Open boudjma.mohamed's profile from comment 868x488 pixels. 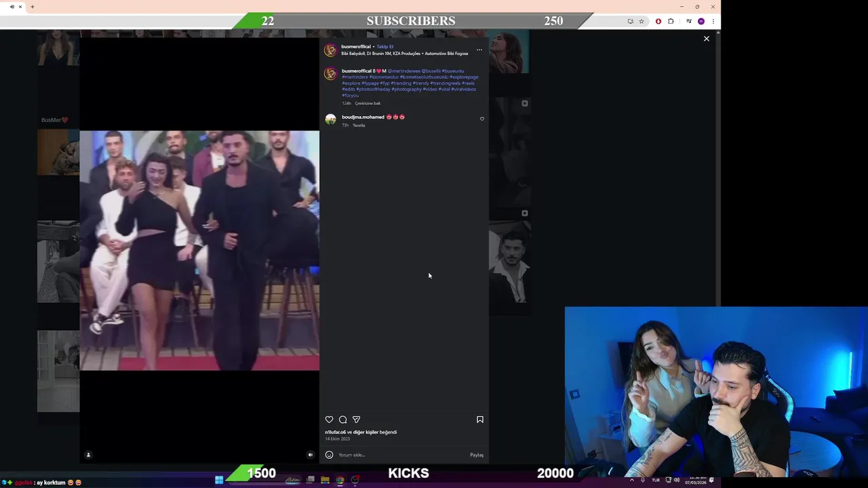[363, 117]
